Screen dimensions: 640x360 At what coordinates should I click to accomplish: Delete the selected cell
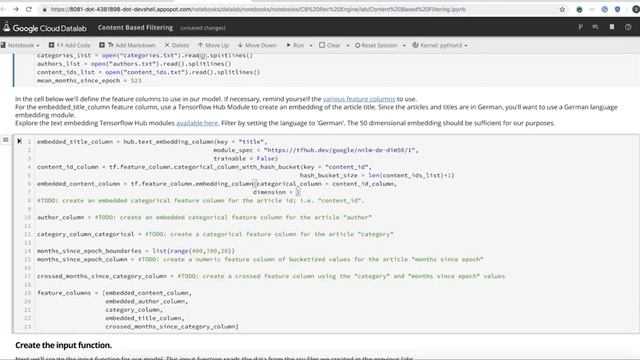click(x=177, y=45)
